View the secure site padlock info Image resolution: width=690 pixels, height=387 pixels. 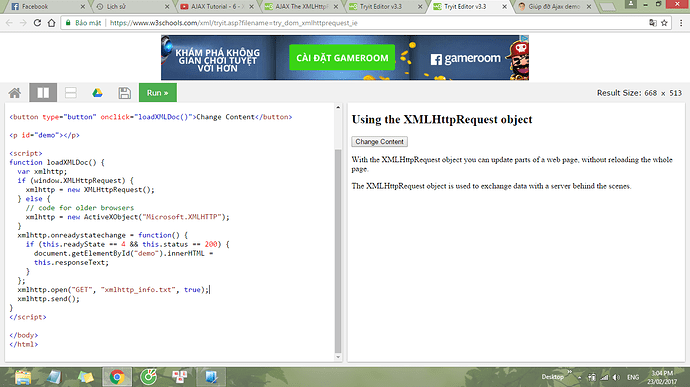tap(68, 23)
